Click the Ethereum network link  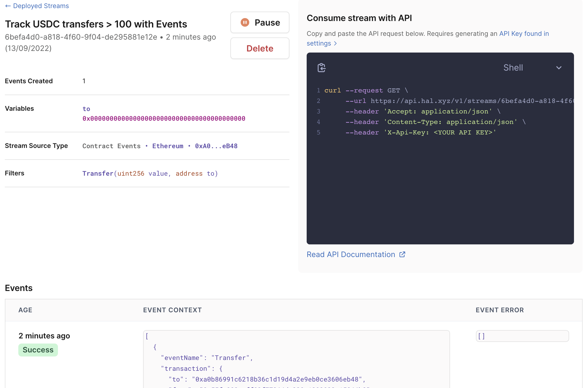168,146
